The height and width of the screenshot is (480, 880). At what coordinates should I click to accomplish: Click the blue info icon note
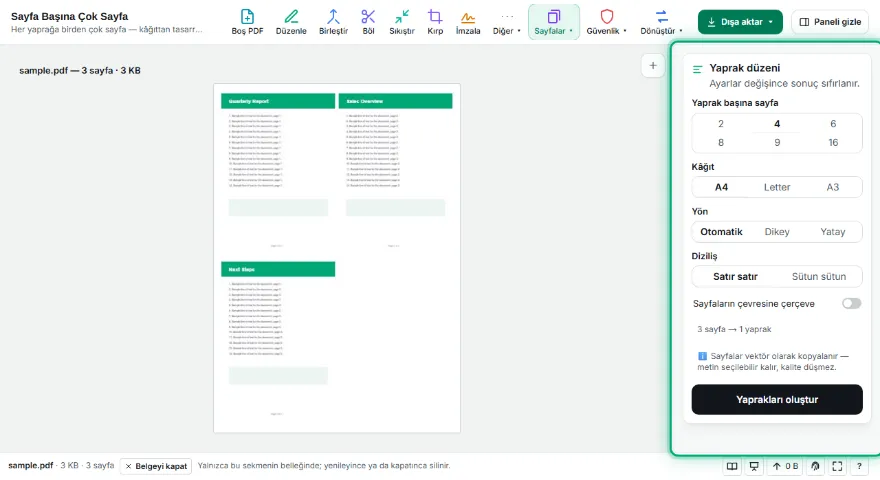(x=702, y=356)
